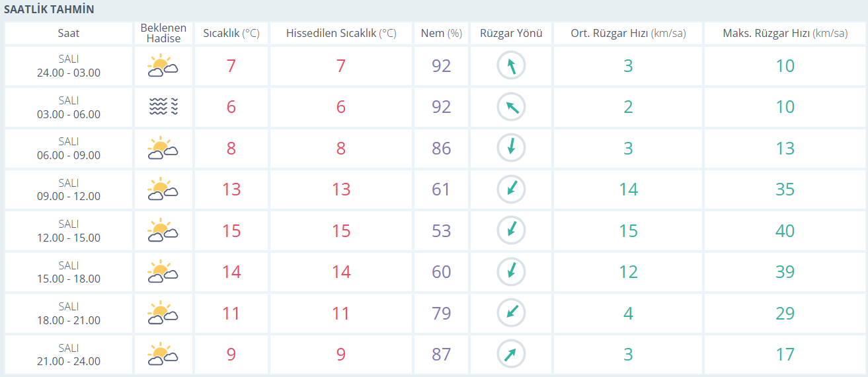The image size is (868, 377).
Task: Click the humidity value 53
Action: pos(441,230)
